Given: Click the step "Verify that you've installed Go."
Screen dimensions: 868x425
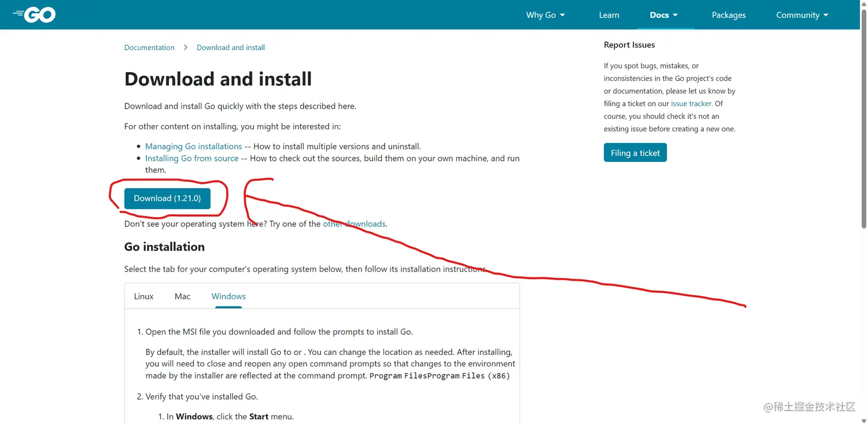Looking at the screenshot, I should tap(201, 397).
